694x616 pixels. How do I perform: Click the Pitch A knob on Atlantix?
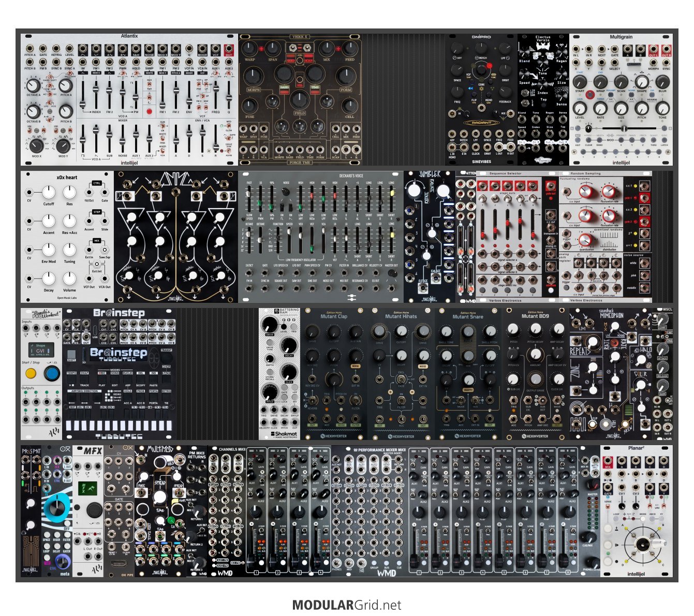point(66,86)
